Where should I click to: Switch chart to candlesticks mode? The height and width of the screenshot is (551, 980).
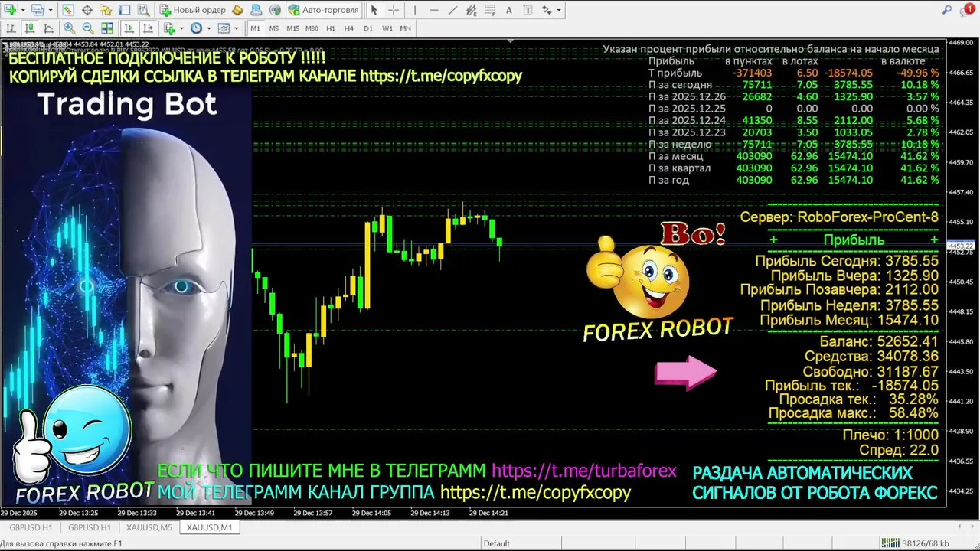(x=30, y=28)
